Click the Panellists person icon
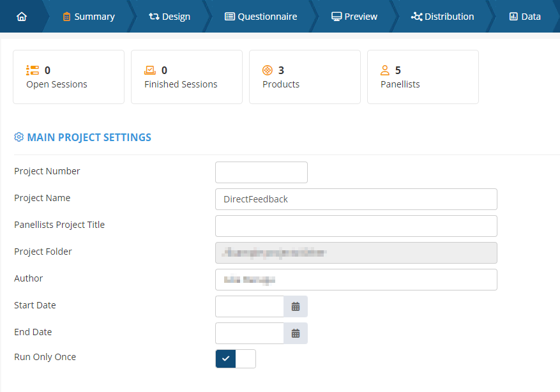The height and width of the screenshot is (392, 560). pyautogui.click(x=385, y=70)
